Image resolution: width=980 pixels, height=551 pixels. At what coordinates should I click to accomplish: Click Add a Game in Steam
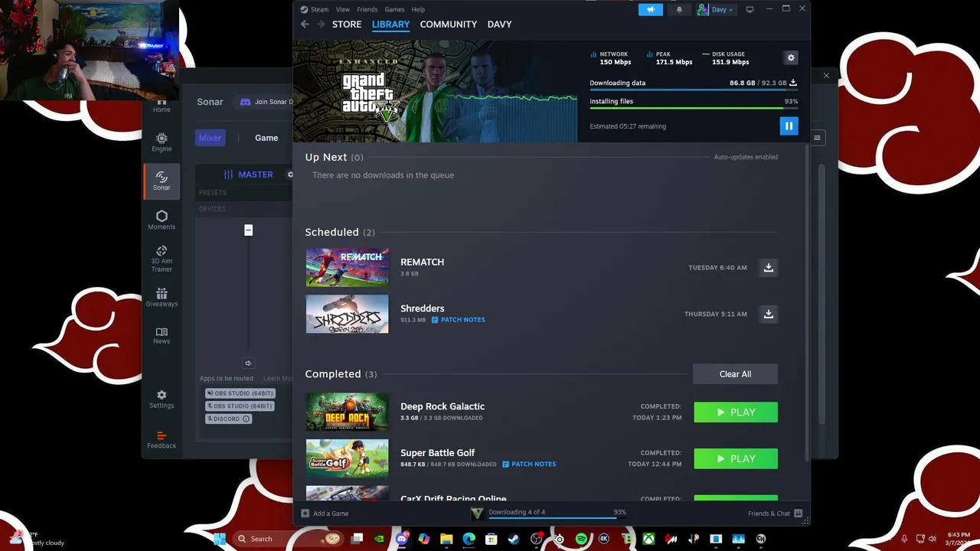point(325,513)
